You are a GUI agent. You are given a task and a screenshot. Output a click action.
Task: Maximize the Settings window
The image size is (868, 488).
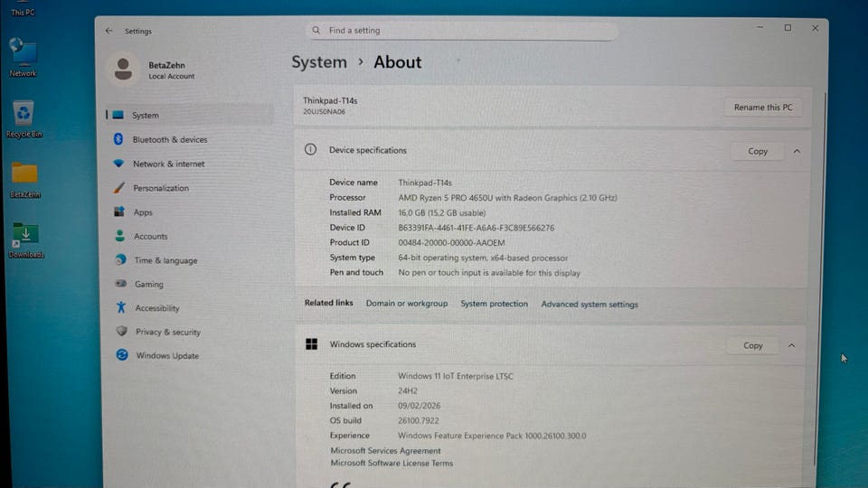788,28
